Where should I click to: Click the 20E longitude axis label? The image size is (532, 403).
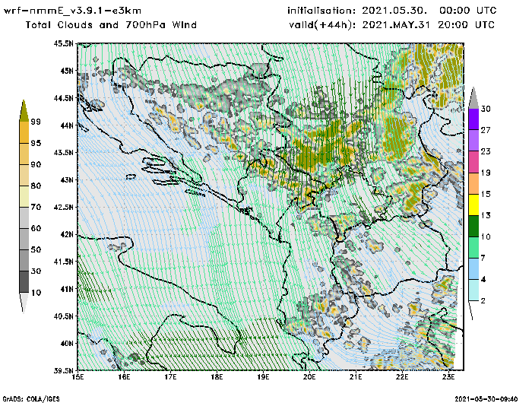309,376
